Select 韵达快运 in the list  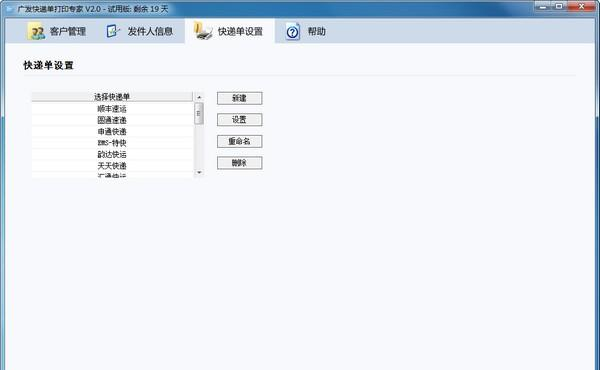coord(112,155)
